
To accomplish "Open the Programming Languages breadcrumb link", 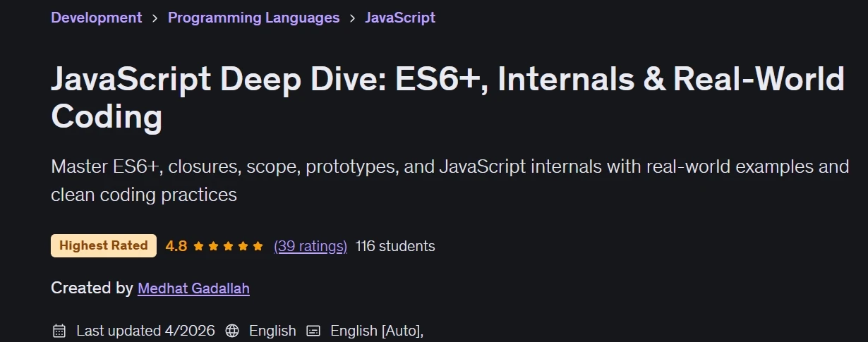I will (x=253, y=18).
